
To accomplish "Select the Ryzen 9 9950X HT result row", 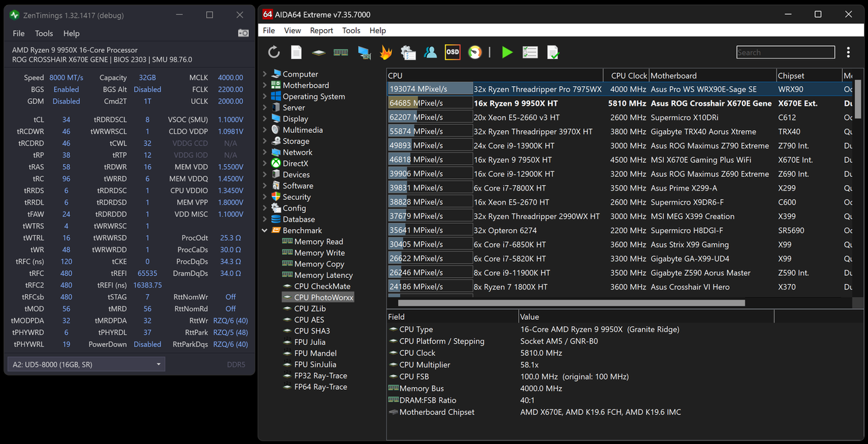I will pyautogui.click(x=620, y=103).
